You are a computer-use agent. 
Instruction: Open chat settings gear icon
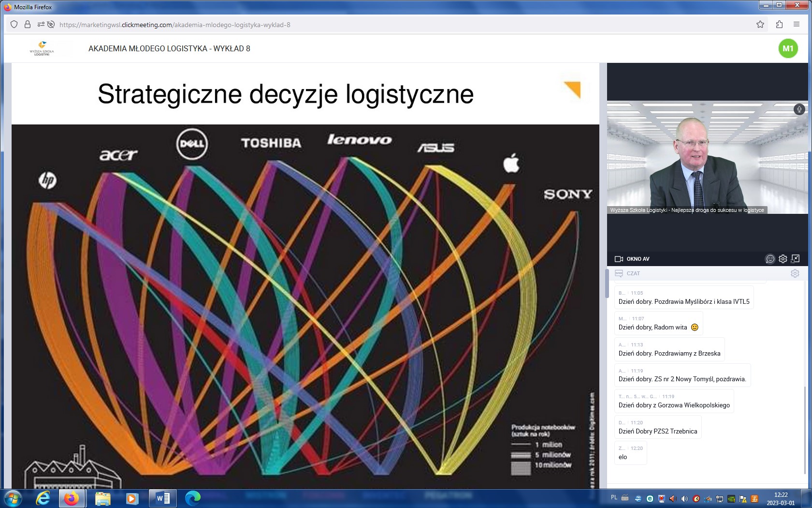[x=795, y=273]
